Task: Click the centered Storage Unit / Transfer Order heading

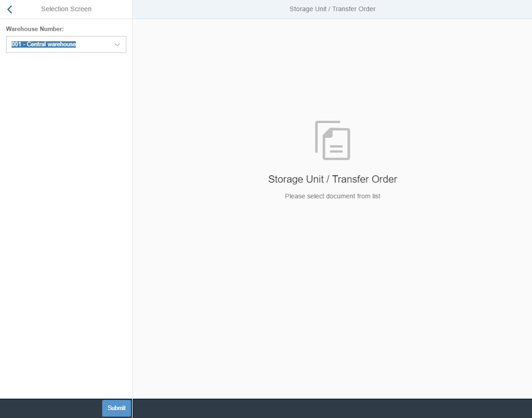Action: coord(332,179)
